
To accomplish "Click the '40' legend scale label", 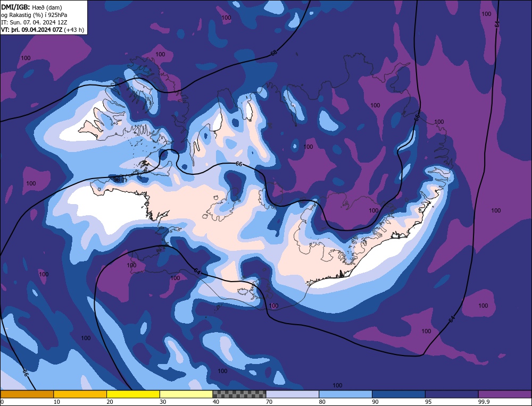I will click(x=216, y=402).
